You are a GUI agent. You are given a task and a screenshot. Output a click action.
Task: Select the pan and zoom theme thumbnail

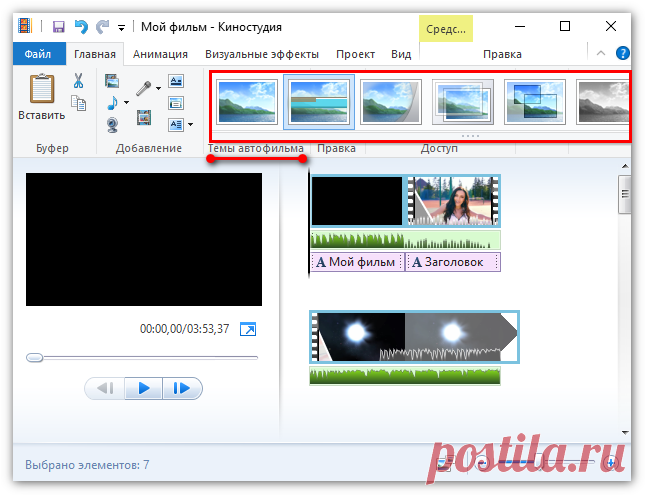(x=535, y=102)
